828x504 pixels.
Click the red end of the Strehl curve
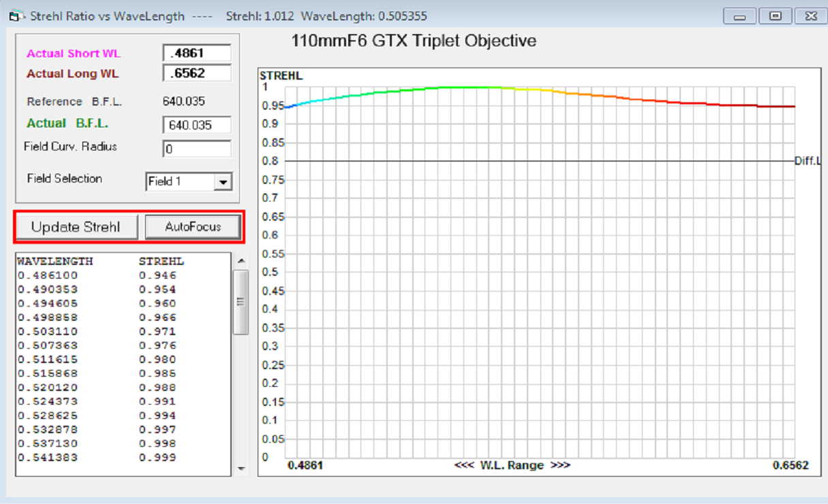(x=784, y=106)
